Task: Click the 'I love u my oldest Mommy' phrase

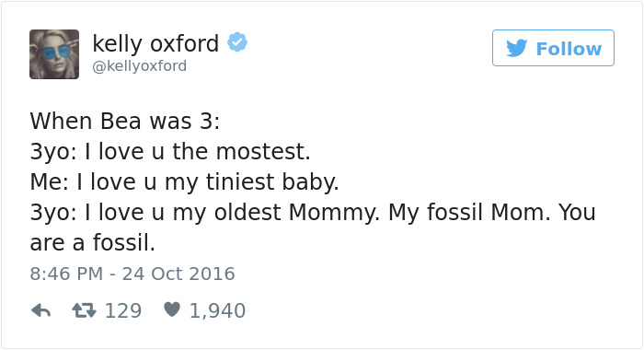Action: (x=233, y=213)
